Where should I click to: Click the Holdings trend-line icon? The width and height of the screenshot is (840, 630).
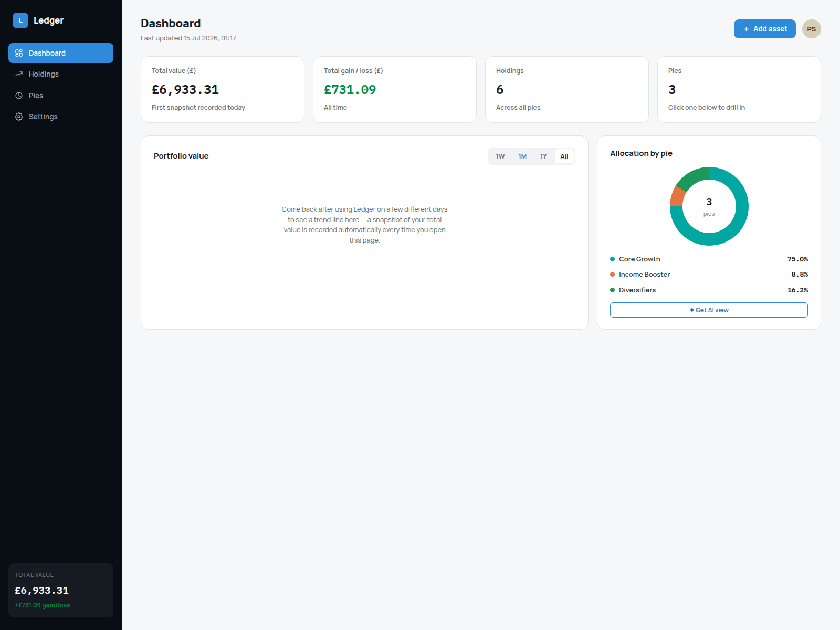click(19, 74)
